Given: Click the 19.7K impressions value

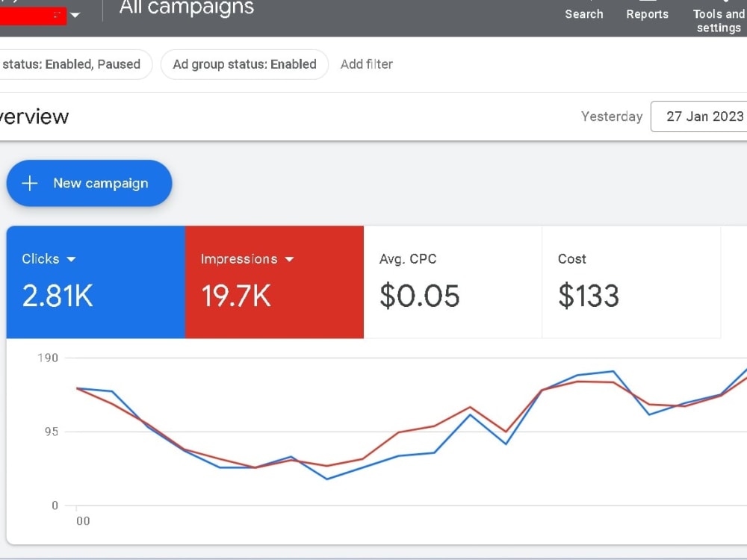Looking at the screenshot, I should [x=236, y=296].
